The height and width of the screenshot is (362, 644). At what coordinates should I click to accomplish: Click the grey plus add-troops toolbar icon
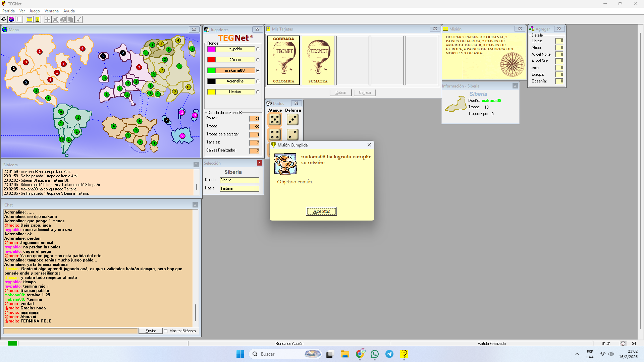coord(48,19)
